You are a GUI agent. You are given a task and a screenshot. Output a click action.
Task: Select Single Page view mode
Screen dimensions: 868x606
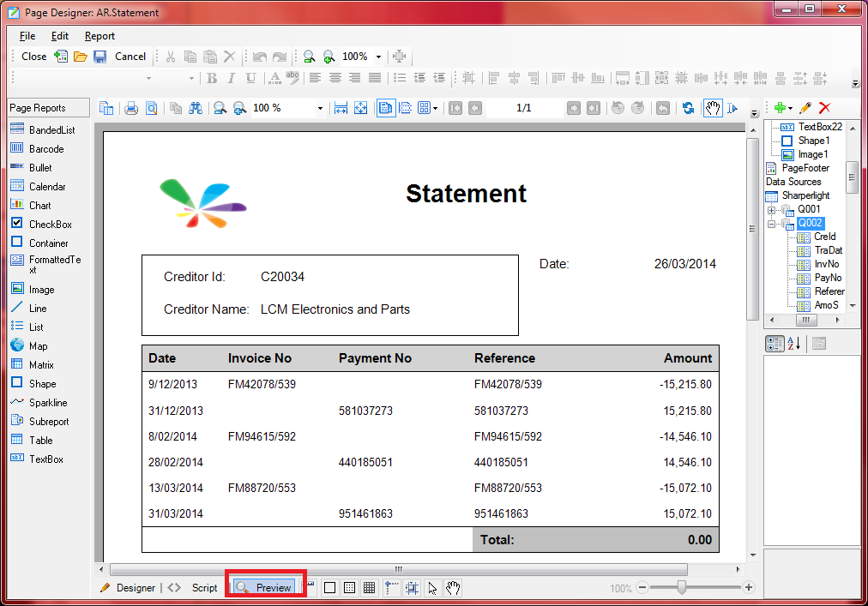(385, 109)
